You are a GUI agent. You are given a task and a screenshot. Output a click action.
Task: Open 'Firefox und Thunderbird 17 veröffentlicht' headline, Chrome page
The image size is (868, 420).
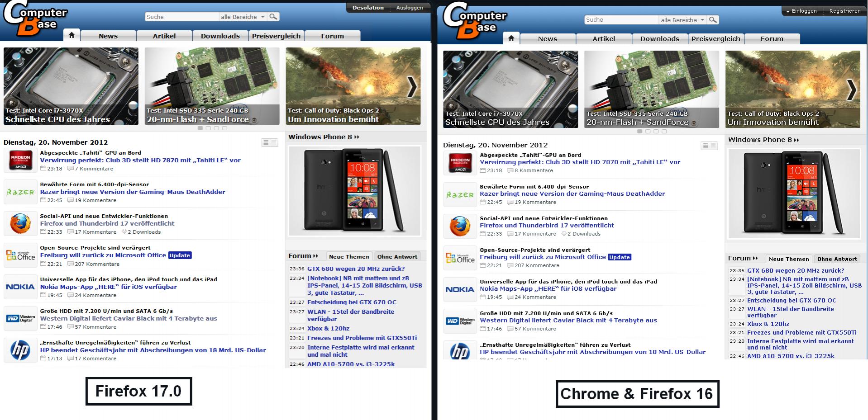tap(547, 225)
